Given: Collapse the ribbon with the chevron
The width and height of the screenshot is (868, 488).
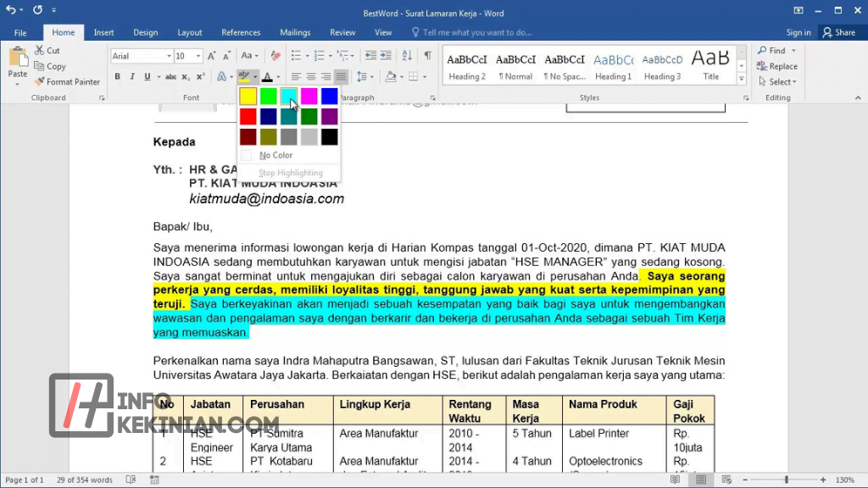Looking at the screenshot, I should click(858, 98).
